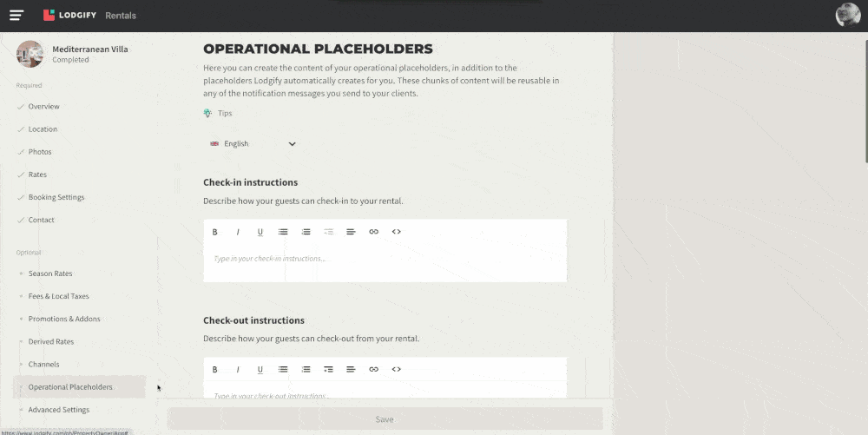Insert bulleted list in check-in editor
The width and height of the screenshot is (868, 435).
283,232
